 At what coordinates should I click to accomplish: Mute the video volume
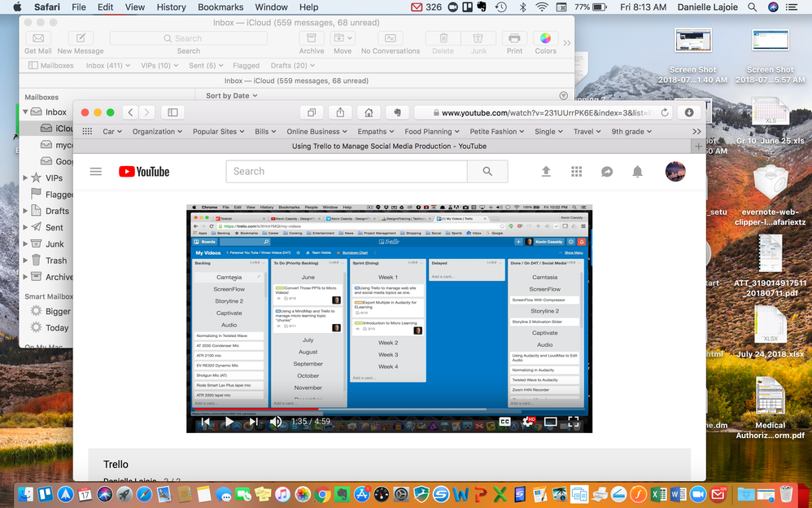[276, 422]
